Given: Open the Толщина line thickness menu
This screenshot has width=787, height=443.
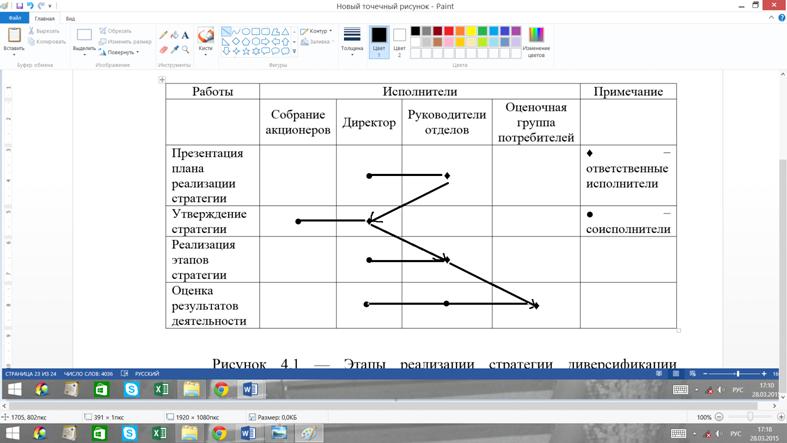Looking at the screenshot, I should (352, 41).
